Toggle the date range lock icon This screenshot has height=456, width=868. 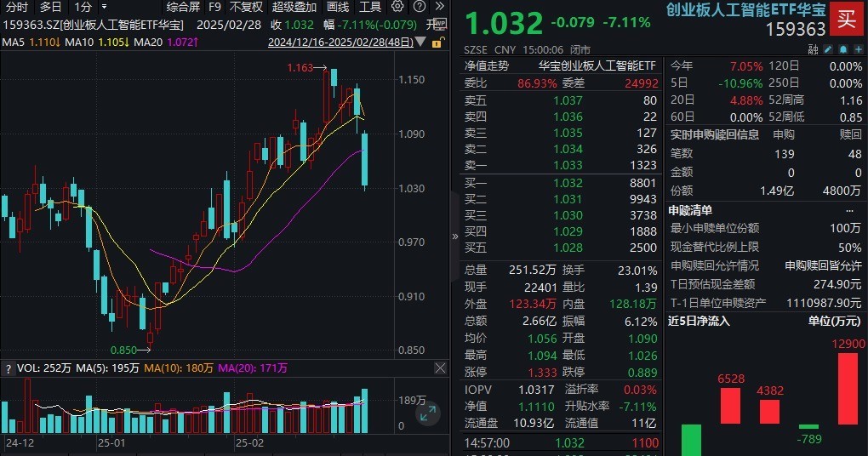pos(438,42)
